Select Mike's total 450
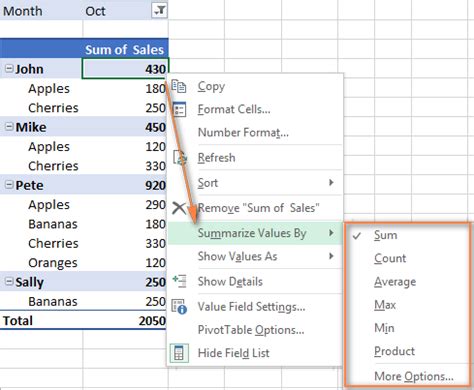Screen dimensions: 474x390 pos(155,127)
